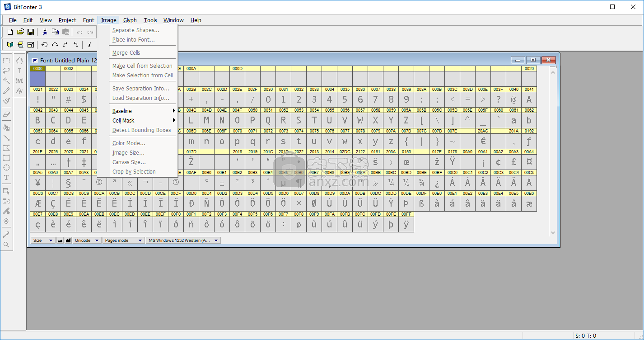Select glyph cell 0030 digit 0

(268, 97)
